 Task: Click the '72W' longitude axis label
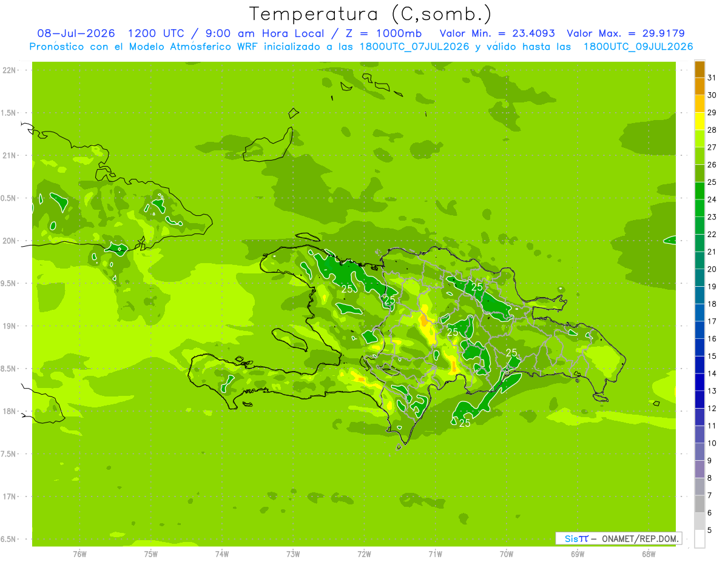pyautogui.click(x=365, y=554)
